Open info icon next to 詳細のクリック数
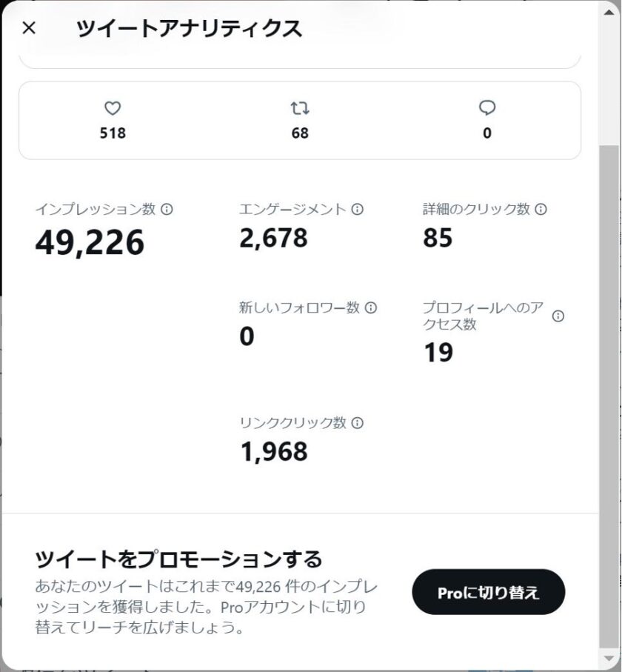This screenshot has height=672, width=622. click(541, 209)
